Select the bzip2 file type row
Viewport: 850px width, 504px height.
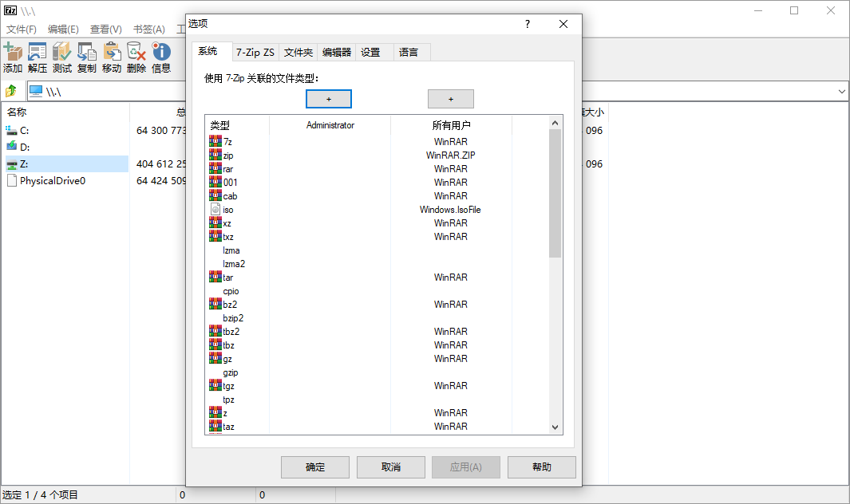tap(233, 318)
